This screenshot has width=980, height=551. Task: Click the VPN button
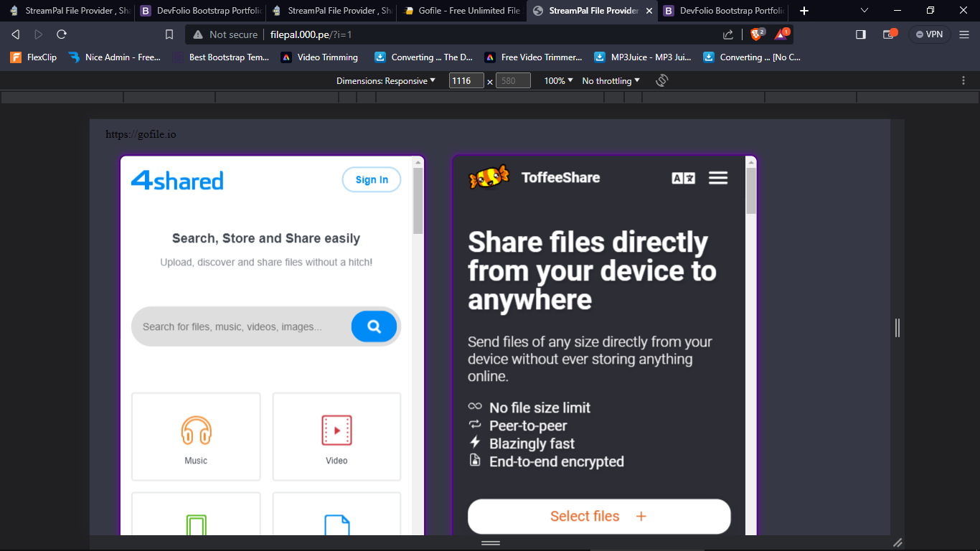pyautogui.click(x=930, y=34)
